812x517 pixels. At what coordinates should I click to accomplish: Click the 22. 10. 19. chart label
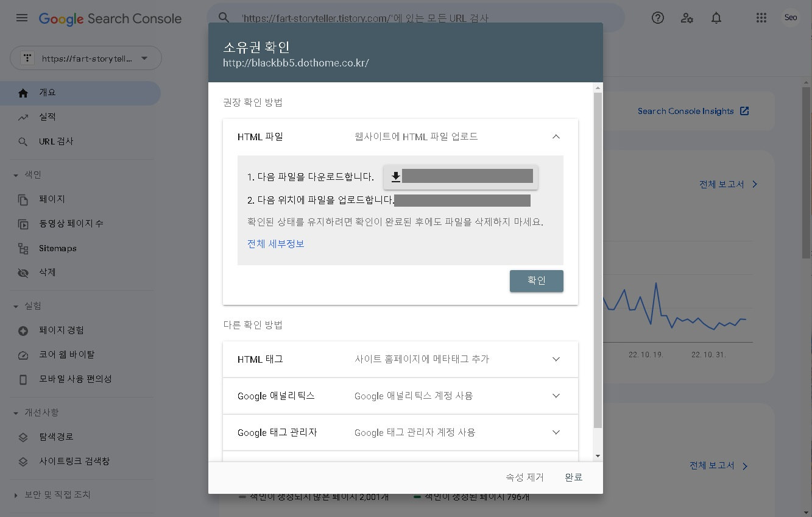click(x=646, y=355)
